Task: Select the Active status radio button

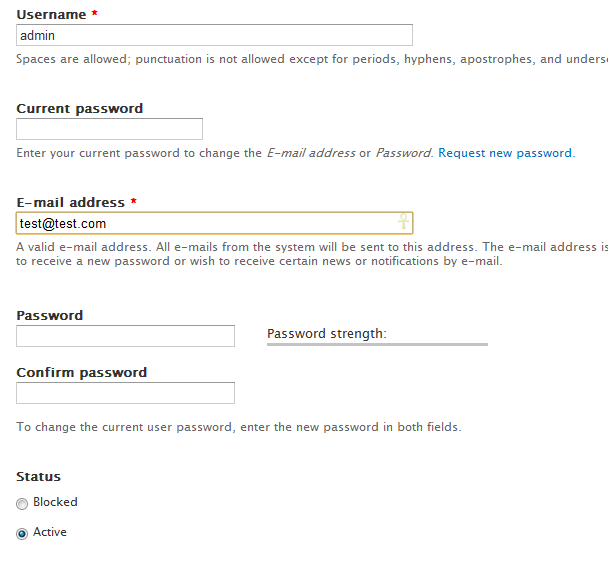Action: click(x=22, y=534)
